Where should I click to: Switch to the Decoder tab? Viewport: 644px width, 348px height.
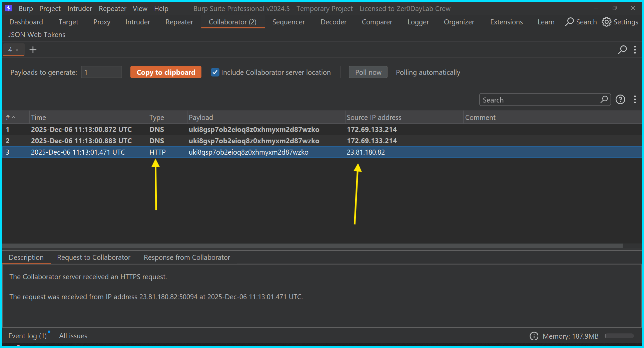pyautogui.click(x=334, y=22)
